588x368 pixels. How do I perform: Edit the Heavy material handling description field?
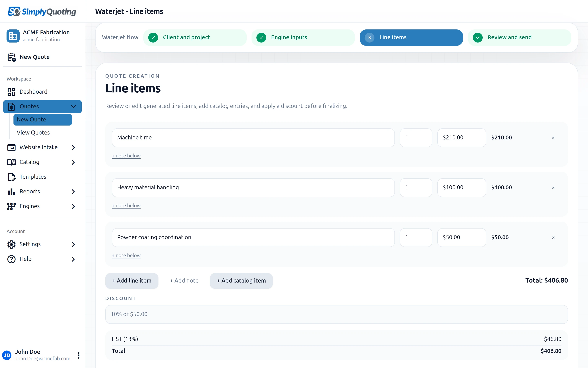[x=253, y=188]
